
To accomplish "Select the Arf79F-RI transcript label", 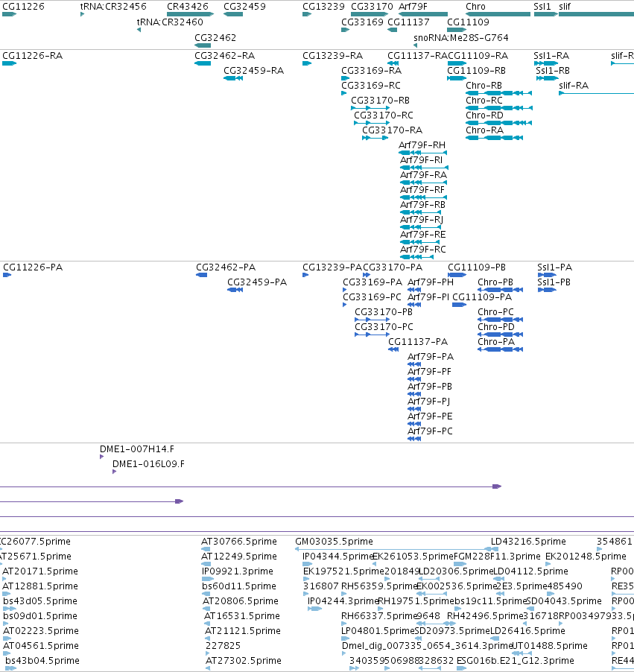I will (x=421, y=160).
